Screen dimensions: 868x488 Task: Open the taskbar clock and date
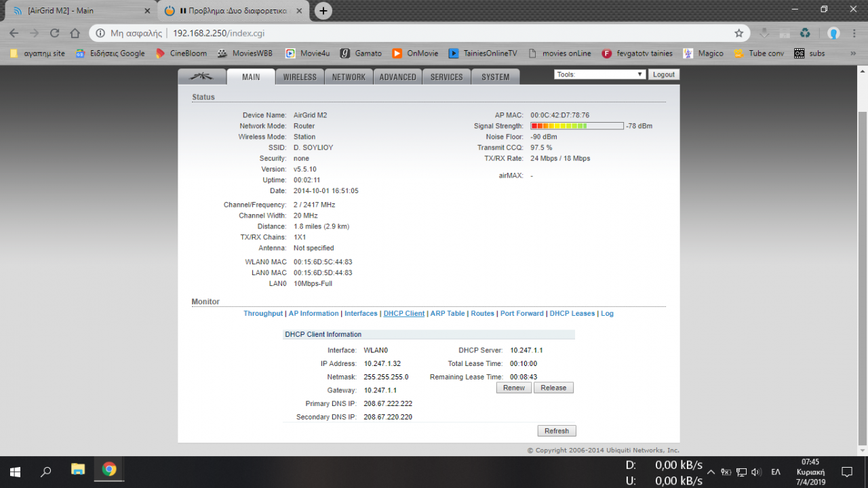coord(810,472)
